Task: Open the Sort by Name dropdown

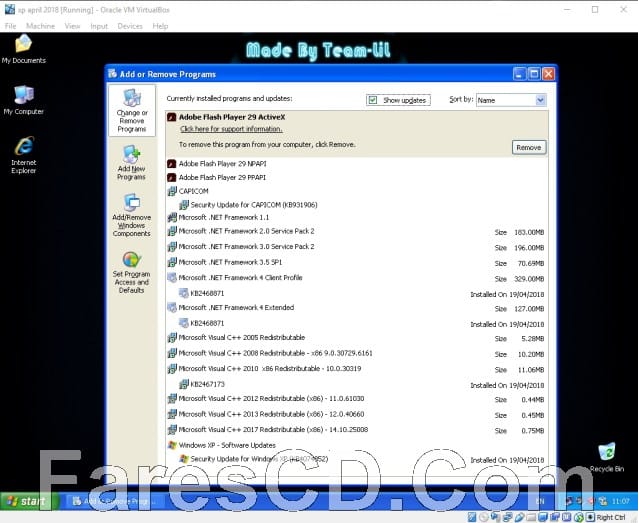Action: coord(540,100)
